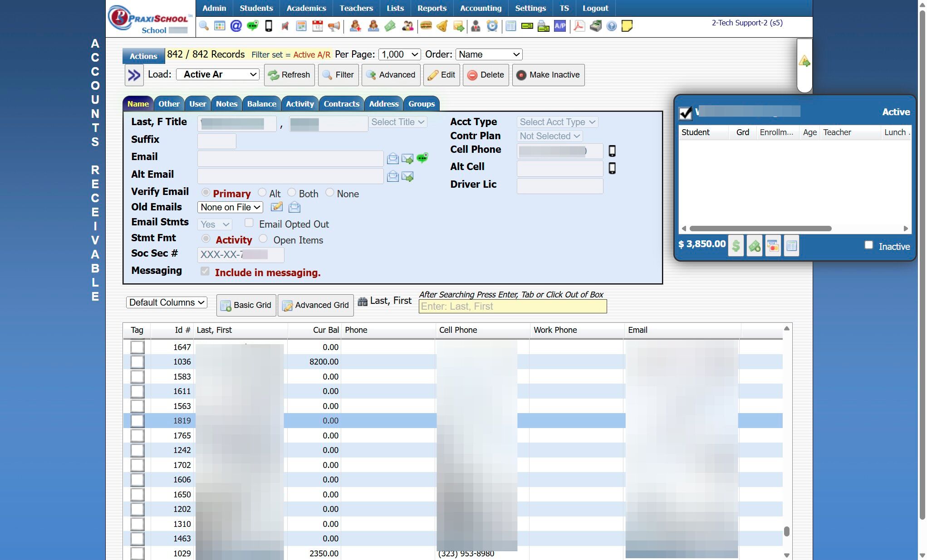The image size is (927, 560).
Task: Check the Inactive checkbox in account card
Action: [868, 245]
